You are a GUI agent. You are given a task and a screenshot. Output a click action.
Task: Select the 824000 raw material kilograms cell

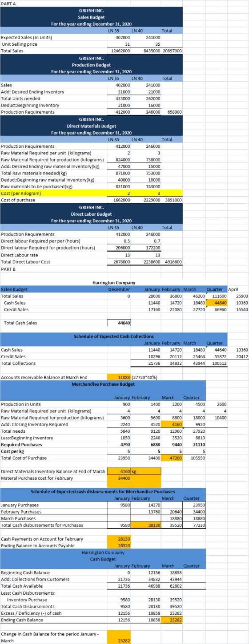[x=123, y=159]
